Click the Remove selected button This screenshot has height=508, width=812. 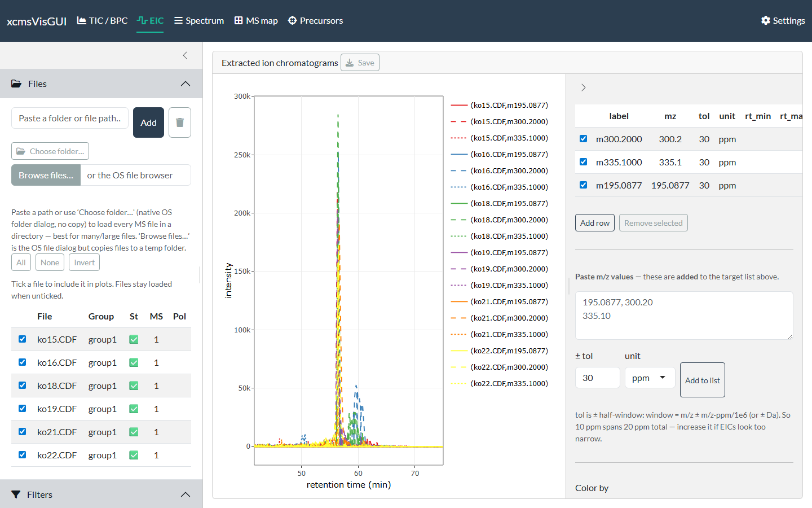[x=653, y=223]
